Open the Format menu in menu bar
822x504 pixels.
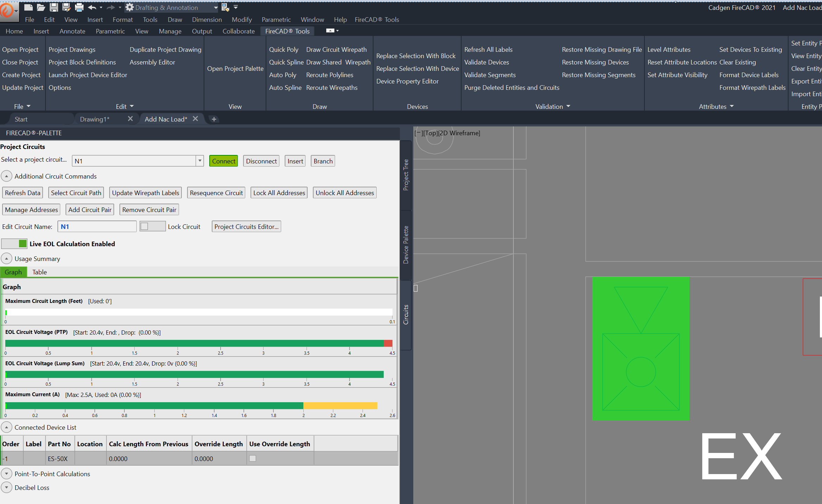[x=123, y=19]
